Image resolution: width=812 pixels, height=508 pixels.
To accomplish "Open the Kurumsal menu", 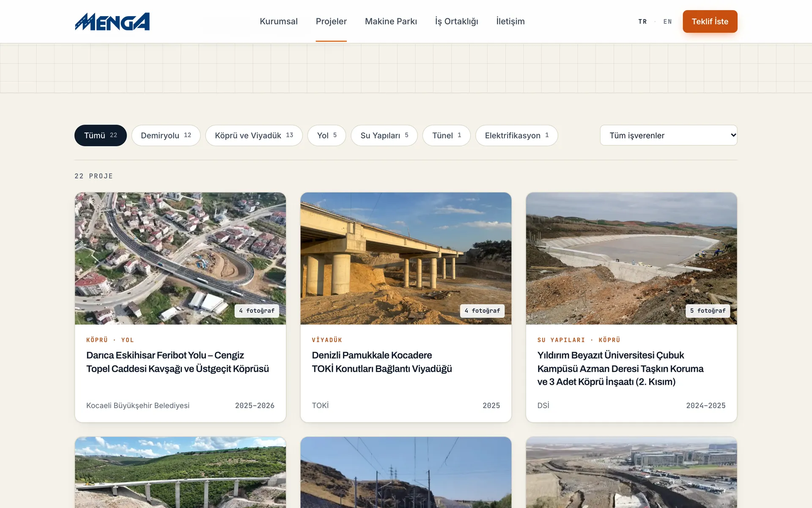I will pyautogui.click(x=279, y=21).
